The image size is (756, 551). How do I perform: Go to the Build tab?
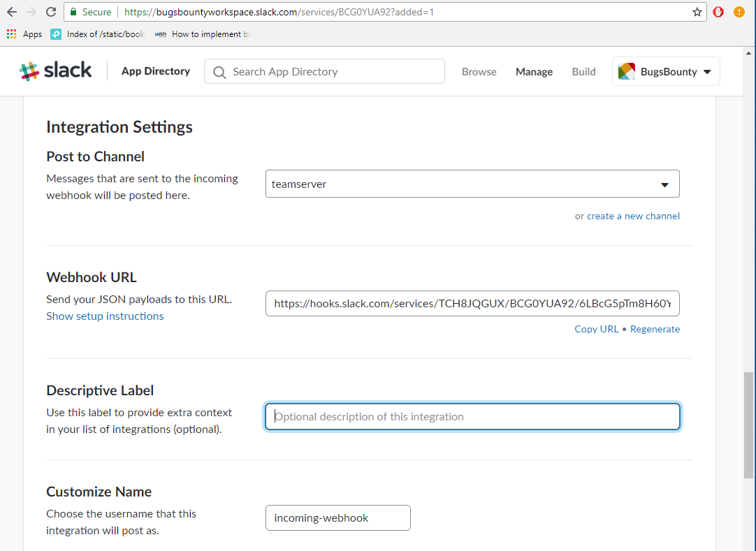[x=583, y=71]
